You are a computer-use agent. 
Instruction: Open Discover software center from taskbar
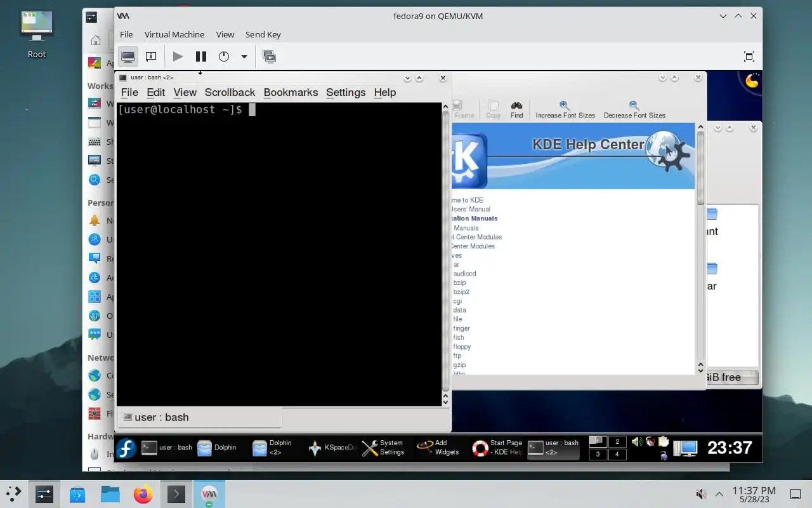[77, 494]
